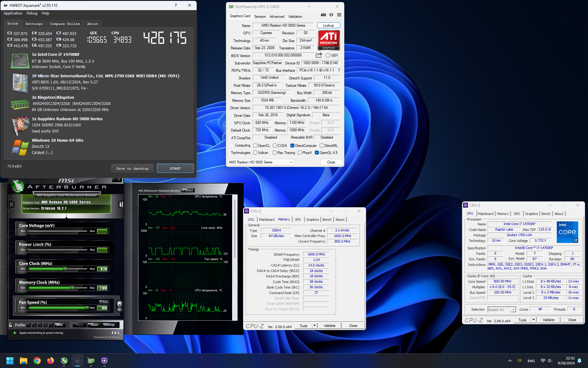The height and width of the screenshot is (368, 588).
Task: Toggle the fan speed Auto button
Action: [x=104, y=302]
